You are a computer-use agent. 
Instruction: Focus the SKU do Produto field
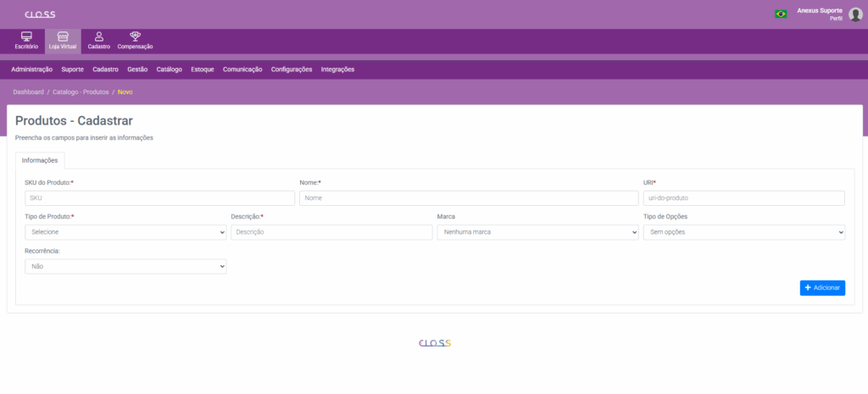pos(159,198)
